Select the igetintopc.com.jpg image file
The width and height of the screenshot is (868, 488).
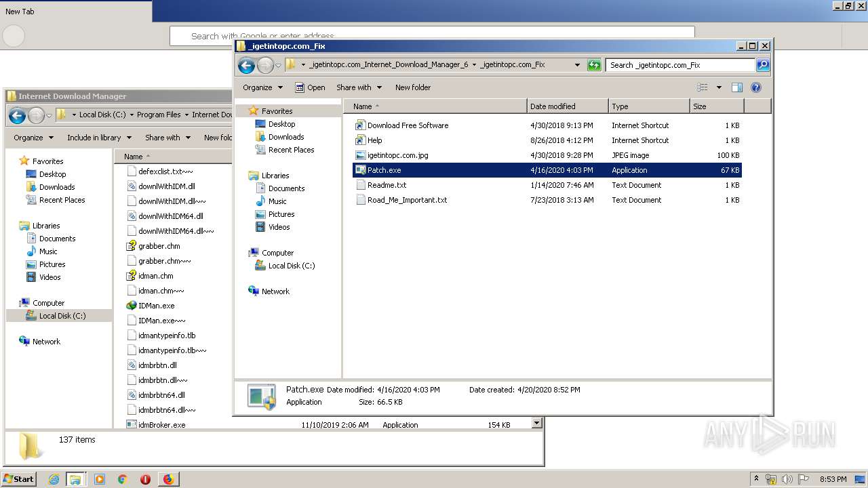click(397, 155)
